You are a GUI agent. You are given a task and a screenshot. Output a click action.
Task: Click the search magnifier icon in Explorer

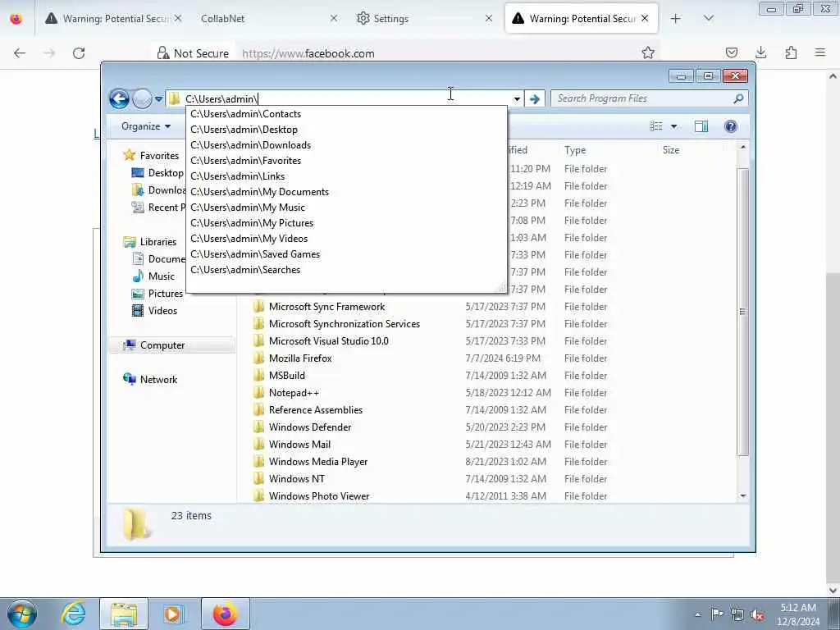(738, 98)
